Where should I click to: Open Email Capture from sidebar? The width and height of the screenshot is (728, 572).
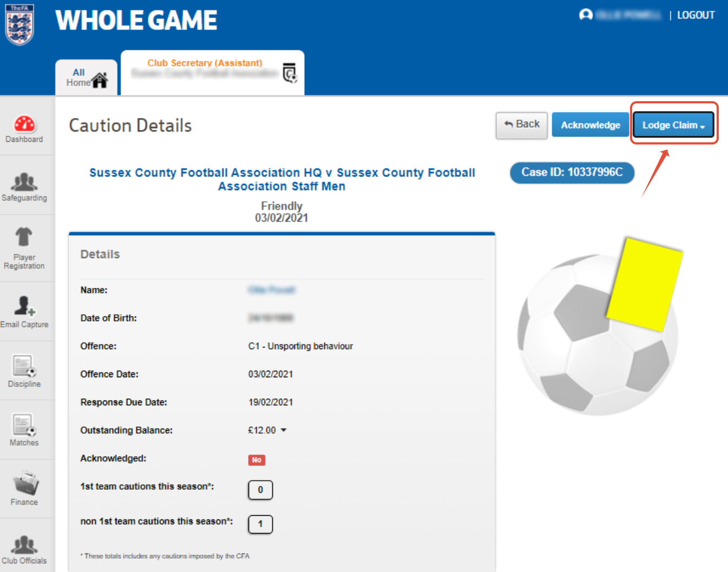(x=24, y=312)
